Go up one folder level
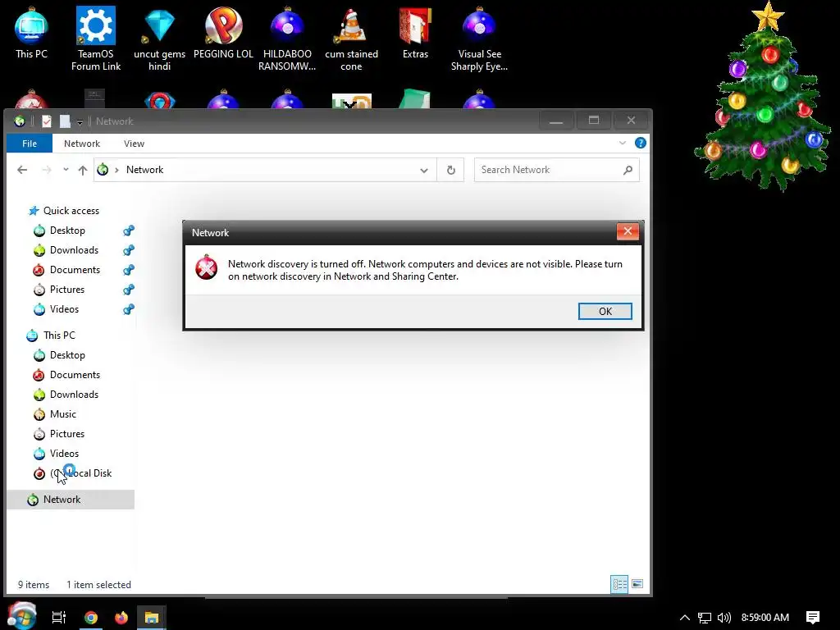 [x=83, y=170]
